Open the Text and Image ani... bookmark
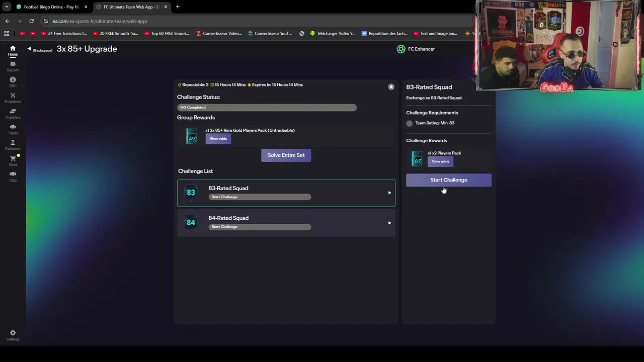Viewport: 644px width, 362px height. pyautogui.click(x=436, y=34)
